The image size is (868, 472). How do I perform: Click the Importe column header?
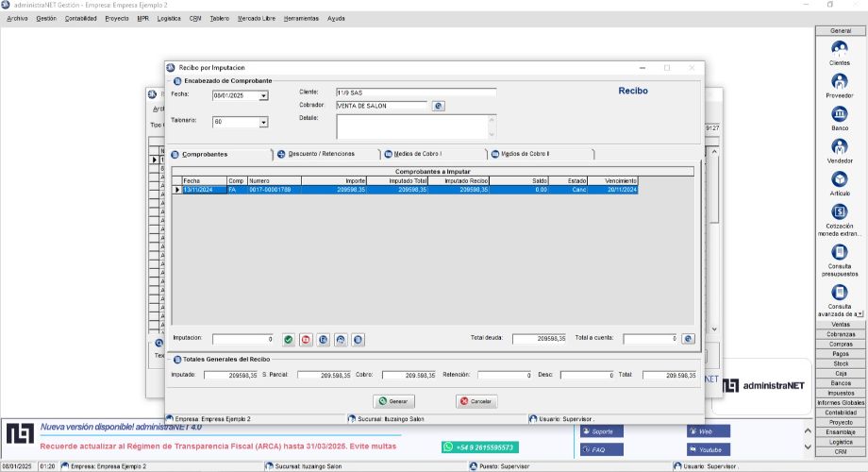coord(334,180)
